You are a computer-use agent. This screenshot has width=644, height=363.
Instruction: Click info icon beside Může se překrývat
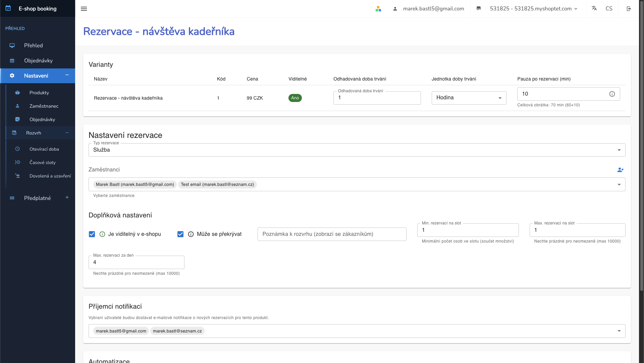[x=191, y=234]
